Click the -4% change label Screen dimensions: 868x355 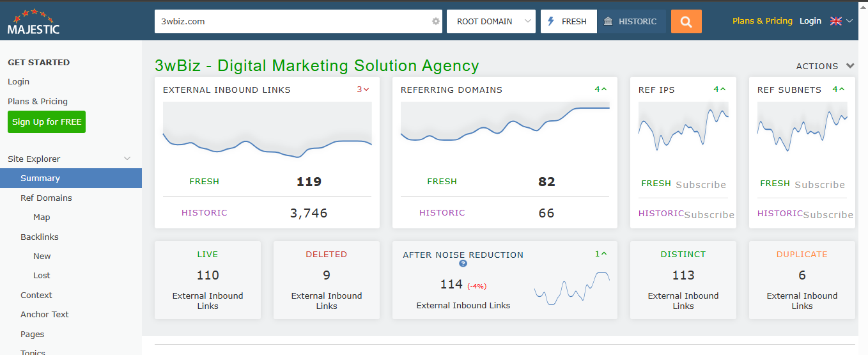coord(476,286)
